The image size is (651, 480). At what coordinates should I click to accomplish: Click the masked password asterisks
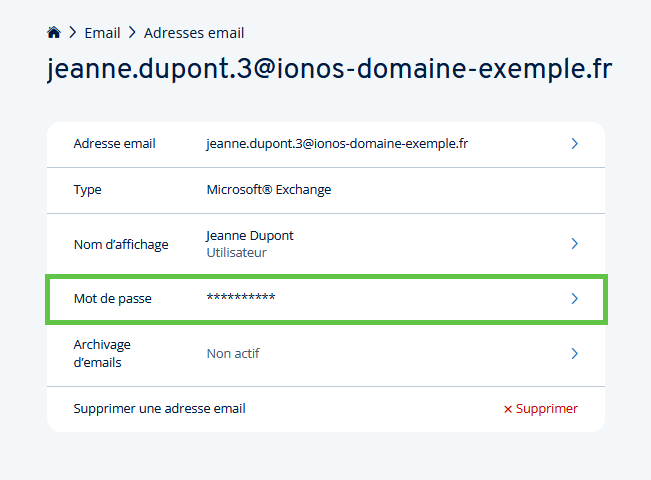pyautogui.click(x=240, y=298)
